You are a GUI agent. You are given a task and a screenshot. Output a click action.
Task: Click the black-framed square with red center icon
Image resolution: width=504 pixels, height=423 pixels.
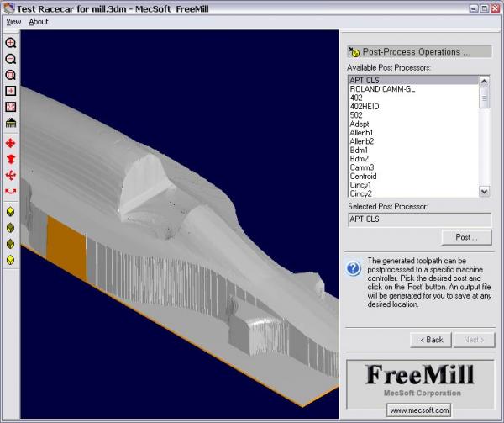[11, 91]
